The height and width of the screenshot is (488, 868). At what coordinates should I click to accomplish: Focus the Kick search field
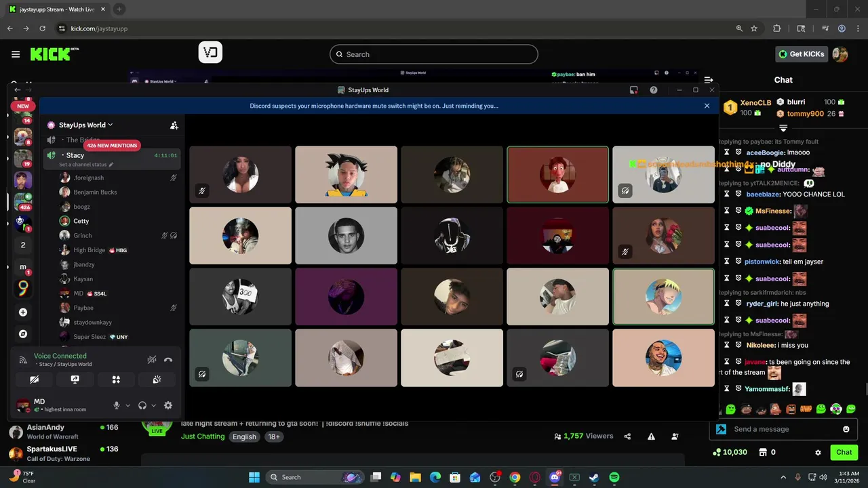(x=434, y=54)
